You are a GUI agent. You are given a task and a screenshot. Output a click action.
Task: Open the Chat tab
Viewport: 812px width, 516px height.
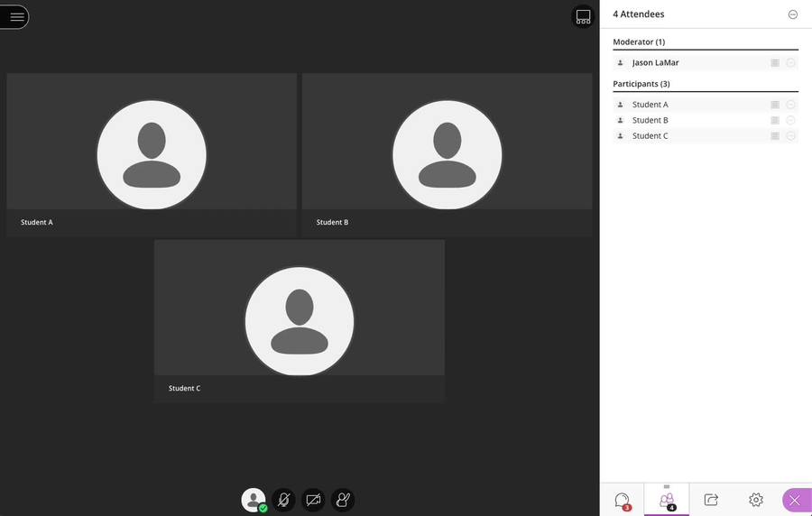click(623, 500)
